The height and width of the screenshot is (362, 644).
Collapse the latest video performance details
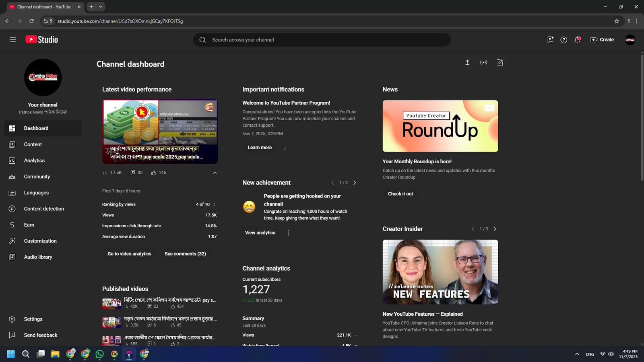point(215,173)
